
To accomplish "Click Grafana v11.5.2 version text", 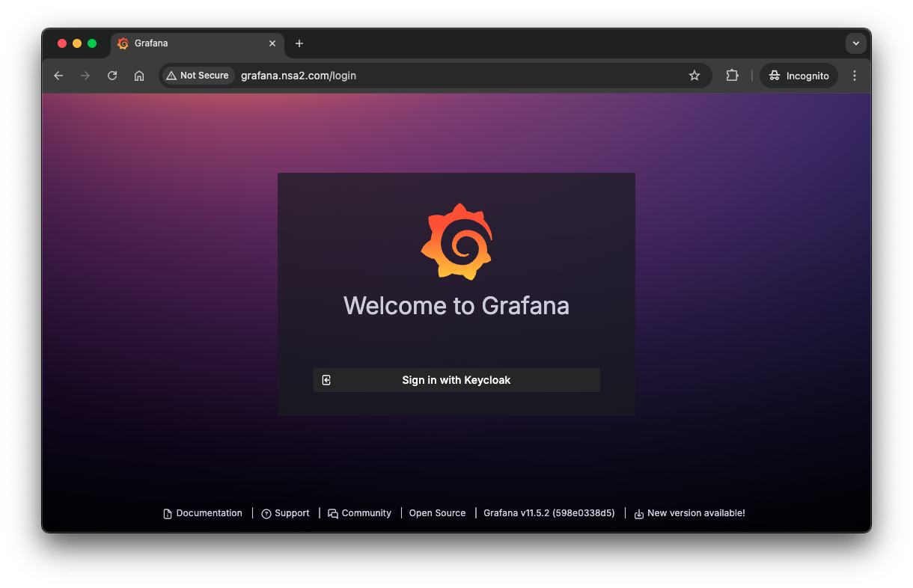I will coord(549,513).
